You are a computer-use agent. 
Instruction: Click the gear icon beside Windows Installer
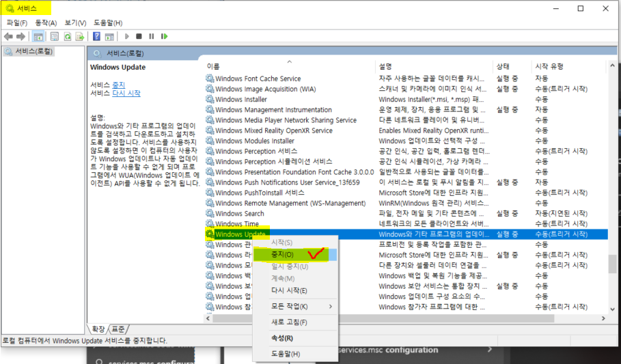tap(210, 99)
